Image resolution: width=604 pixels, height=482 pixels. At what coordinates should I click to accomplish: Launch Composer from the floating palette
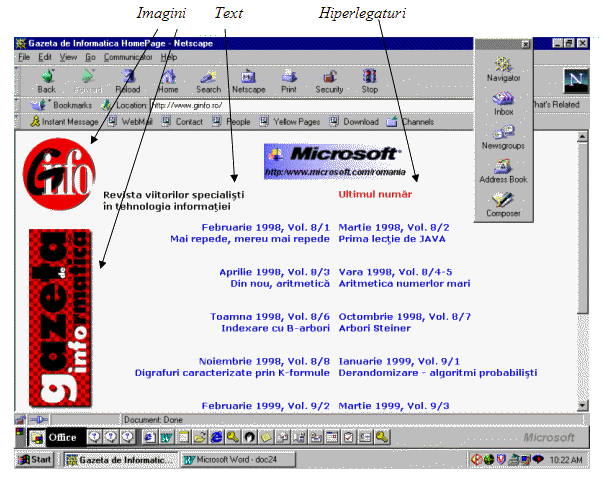click(x=503, y=206)
